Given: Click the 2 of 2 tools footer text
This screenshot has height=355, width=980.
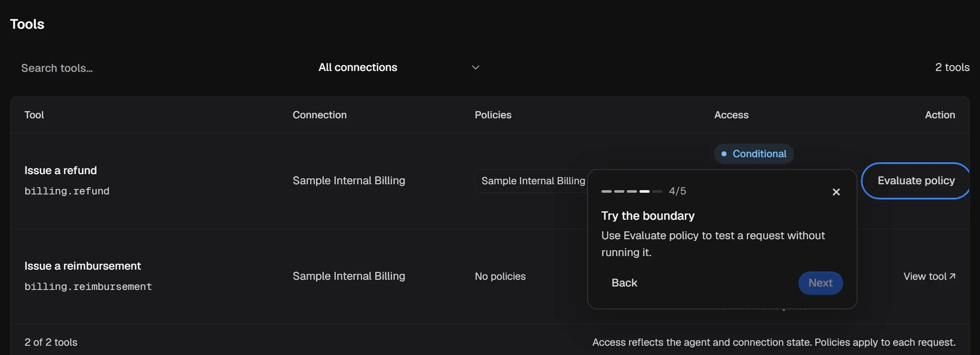Looking at the screenshot, I should 51,342.
